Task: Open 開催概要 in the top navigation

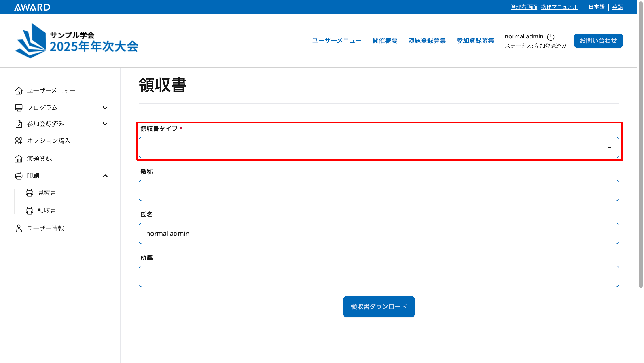Action: tap(385, 40)
